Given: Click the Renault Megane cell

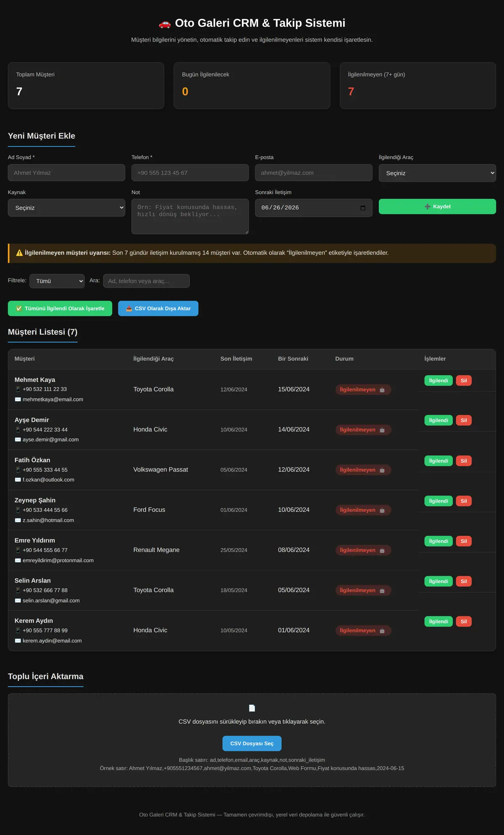Looking at the screenshot, I should point(157,550).
